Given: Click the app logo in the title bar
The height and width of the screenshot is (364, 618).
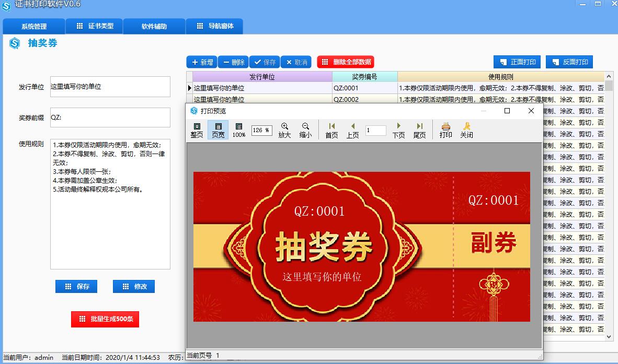Looking at the screenshot, I should tap(6, 6).
